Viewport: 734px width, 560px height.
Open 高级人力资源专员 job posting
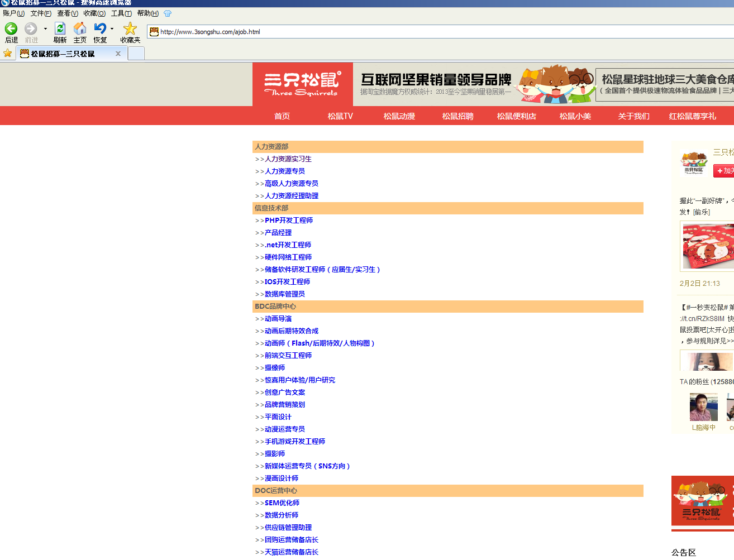click(292, 184)
